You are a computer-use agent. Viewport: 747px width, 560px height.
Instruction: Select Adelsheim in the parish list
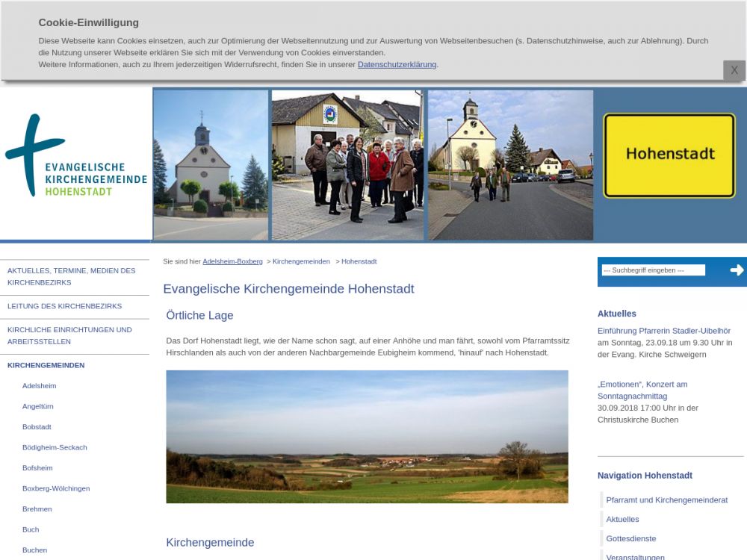click(x=40, y=386)
